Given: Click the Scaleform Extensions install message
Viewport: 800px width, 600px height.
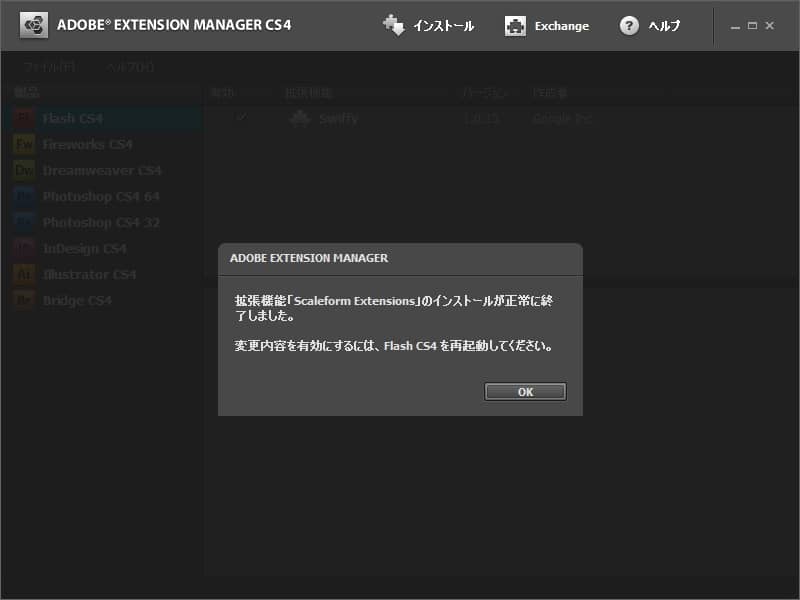Looking at the screenshot, I should (x=393, y=308).
